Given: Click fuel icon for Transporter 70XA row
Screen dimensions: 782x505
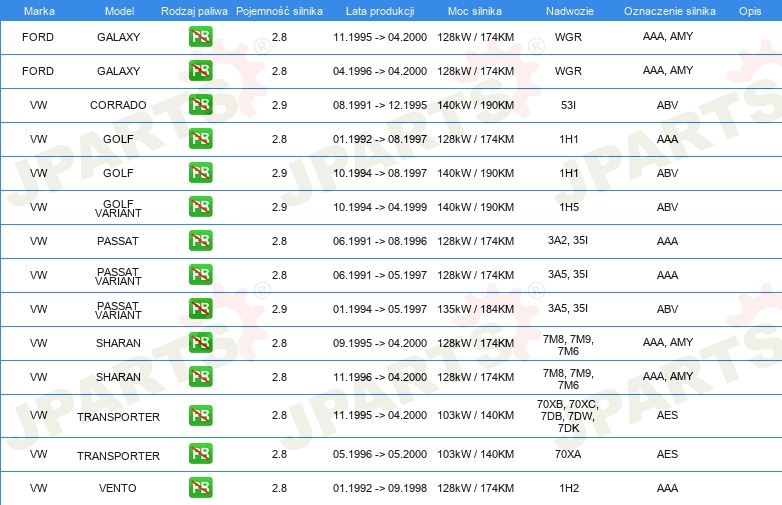Looking at the screenshot, I should pos(200,454).
